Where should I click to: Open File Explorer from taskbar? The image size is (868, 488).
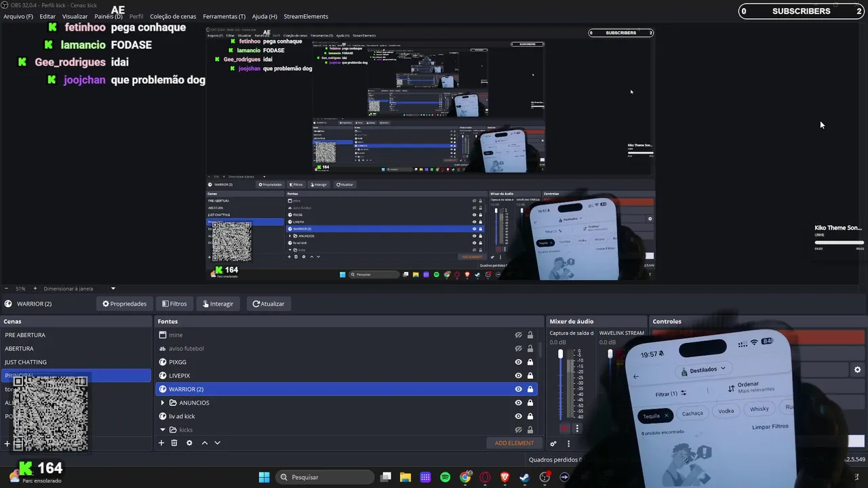(x=406, y=477)
